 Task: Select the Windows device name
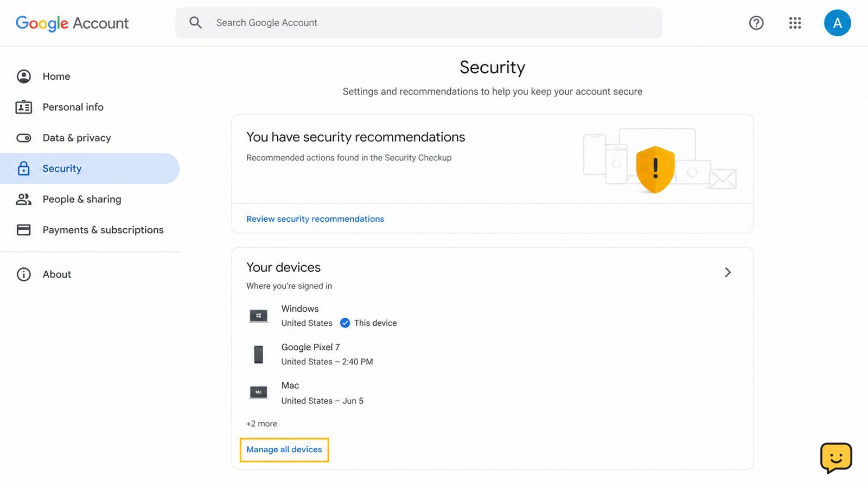300,309
